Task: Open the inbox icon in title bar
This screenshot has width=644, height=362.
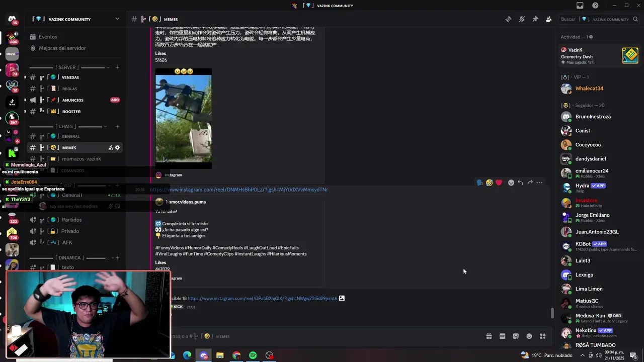Action: (x=580, y=6)
